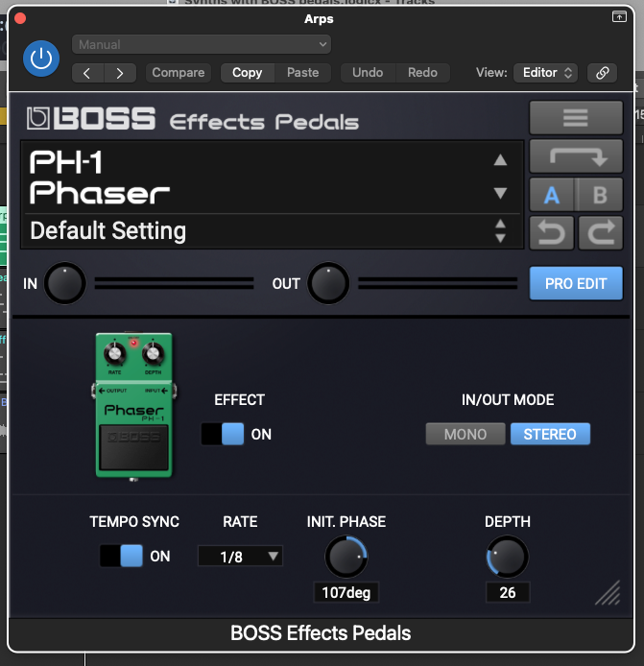Click the RATE knob on pedal image
The image size is (644, 666).
point(115,352)
